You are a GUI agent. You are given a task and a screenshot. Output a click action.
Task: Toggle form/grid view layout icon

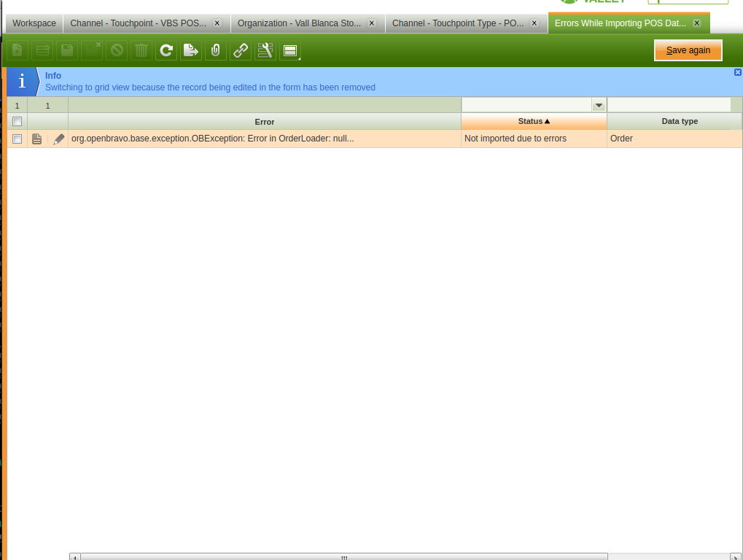(290, 50)
